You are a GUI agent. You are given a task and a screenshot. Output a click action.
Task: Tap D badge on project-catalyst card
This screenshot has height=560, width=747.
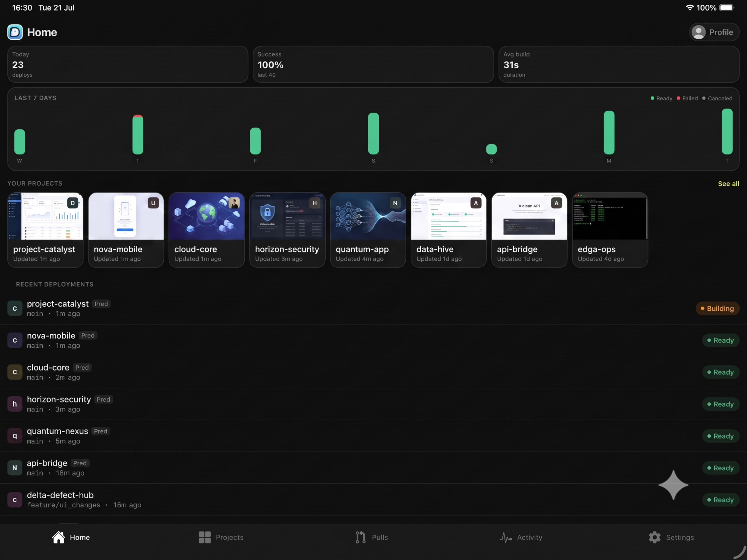73,203
